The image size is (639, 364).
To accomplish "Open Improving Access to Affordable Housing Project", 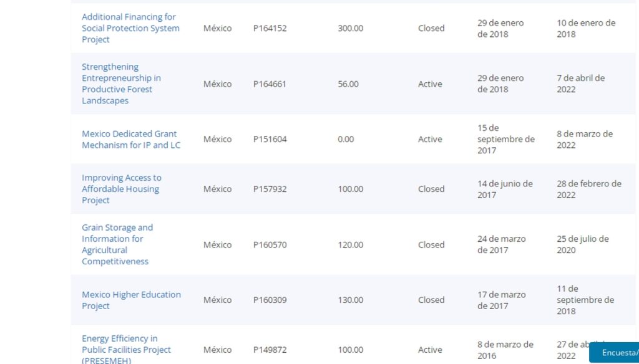I will click(121, 189).
